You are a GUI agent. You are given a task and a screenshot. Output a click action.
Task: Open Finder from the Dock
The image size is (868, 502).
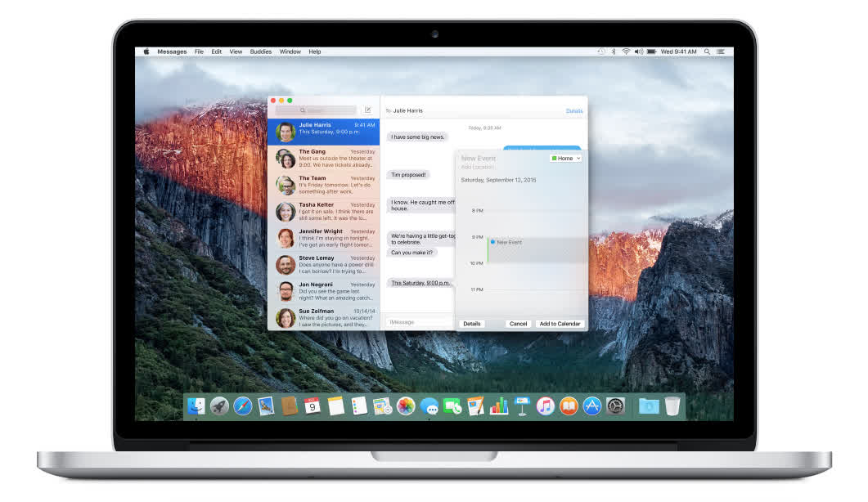tap(196, 407)
